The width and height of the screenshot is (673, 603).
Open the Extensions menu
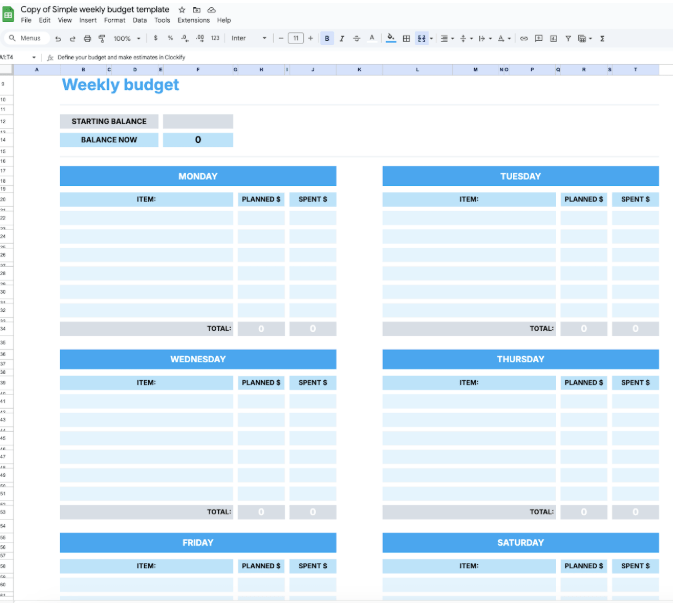[x=194, y=20]
